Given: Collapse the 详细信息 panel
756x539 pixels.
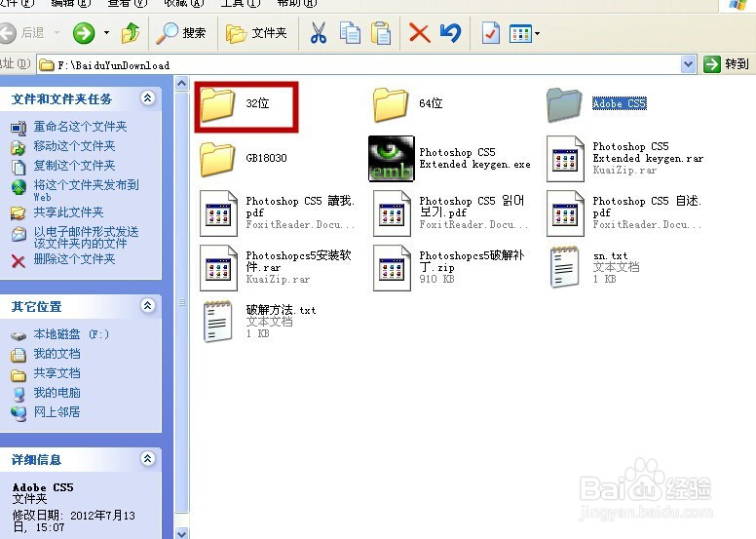Looking at the screenshot, I should coord(147,458).
